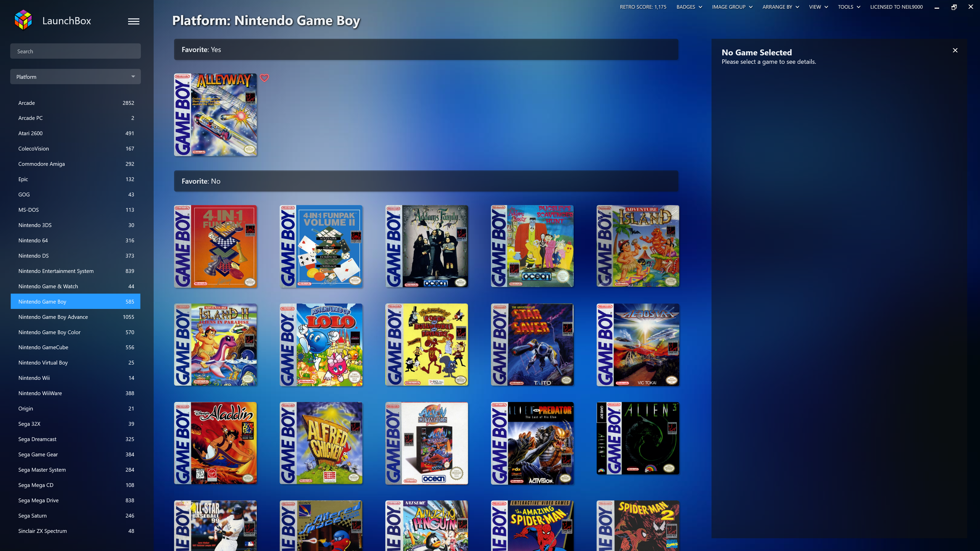Select the Aerostar game cover
The image size is (980, 551).
click(x=638, y=345)
